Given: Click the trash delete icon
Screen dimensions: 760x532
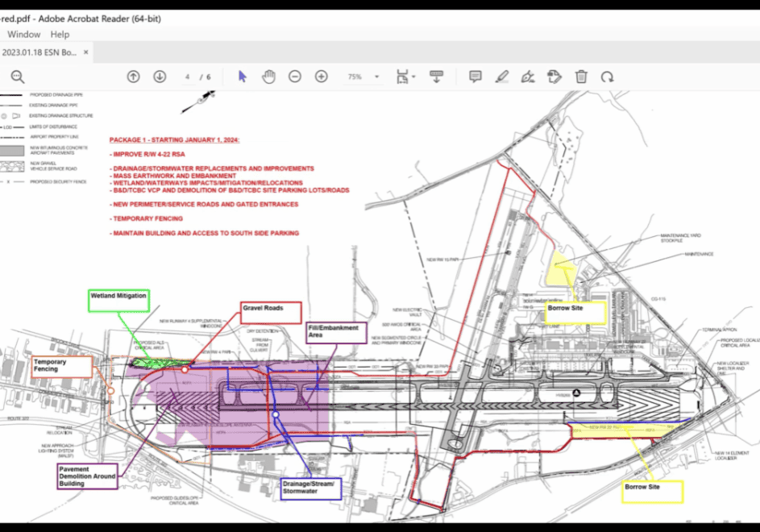Looking at the screenshot, I should [581, 77].
